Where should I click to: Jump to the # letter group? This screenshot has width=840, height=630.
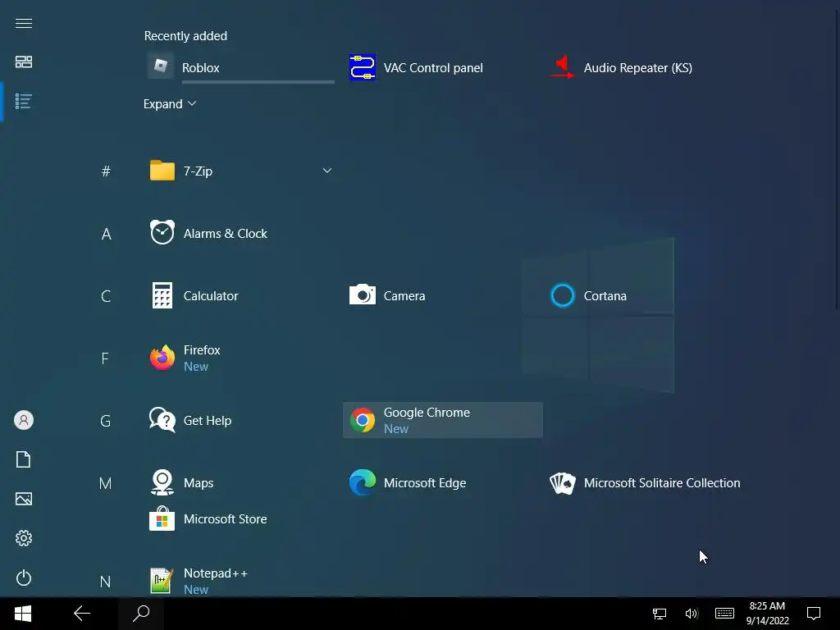tap(106, 171)
